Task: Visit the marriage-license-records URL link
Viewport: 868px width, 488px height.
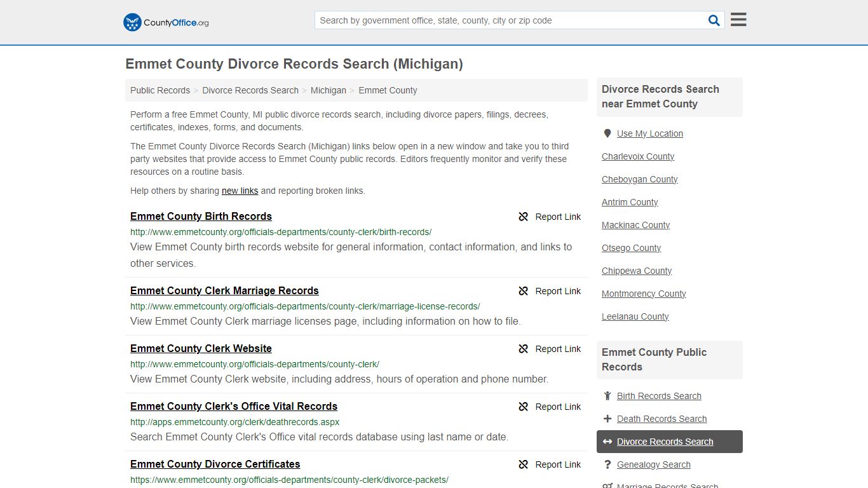Action: (305, 306)
